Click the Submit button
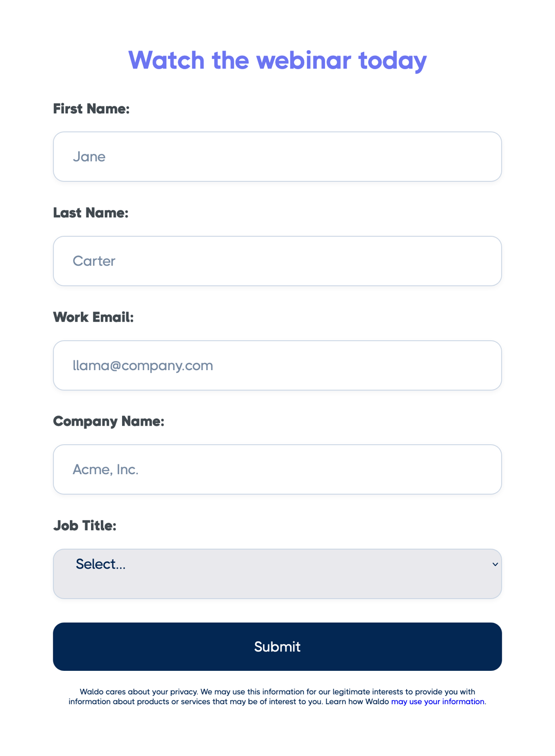 pyautogui.click(x=277, y=646)
